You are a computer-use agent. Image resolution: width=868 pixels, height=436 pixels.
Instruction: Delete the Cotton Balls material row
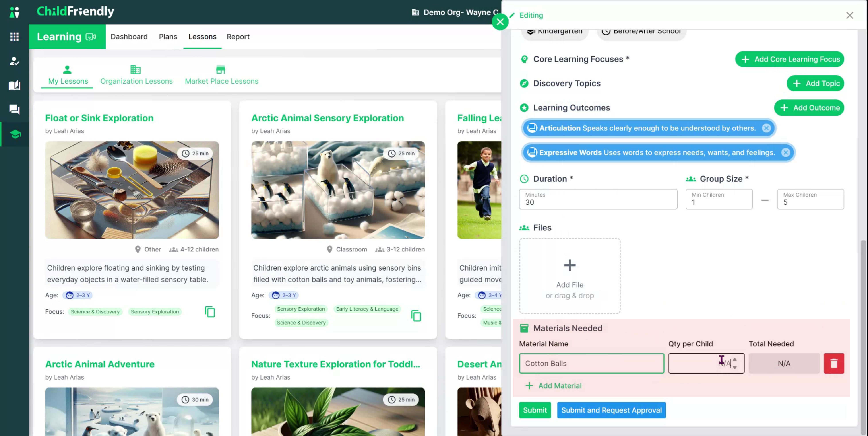834,364
